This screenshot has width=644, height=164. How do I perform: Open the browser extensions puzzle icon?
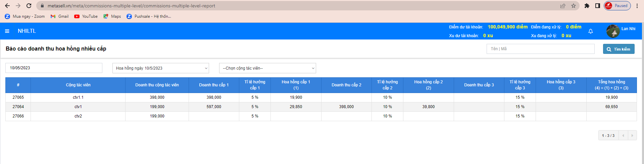pyautogui.click(x=587, y=6)
